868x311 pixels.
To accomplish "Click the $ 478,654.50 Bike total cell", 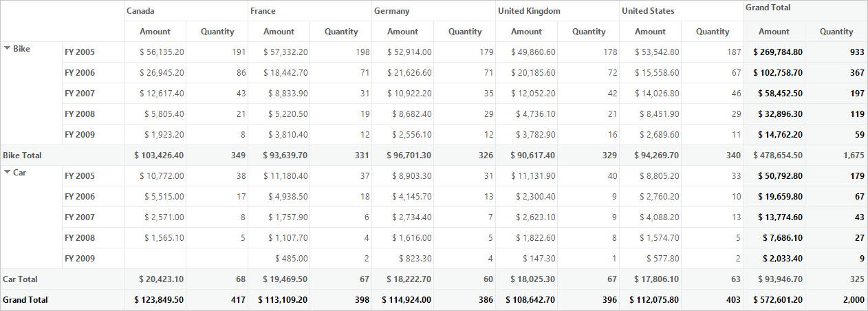I will (x=774, y=155).
